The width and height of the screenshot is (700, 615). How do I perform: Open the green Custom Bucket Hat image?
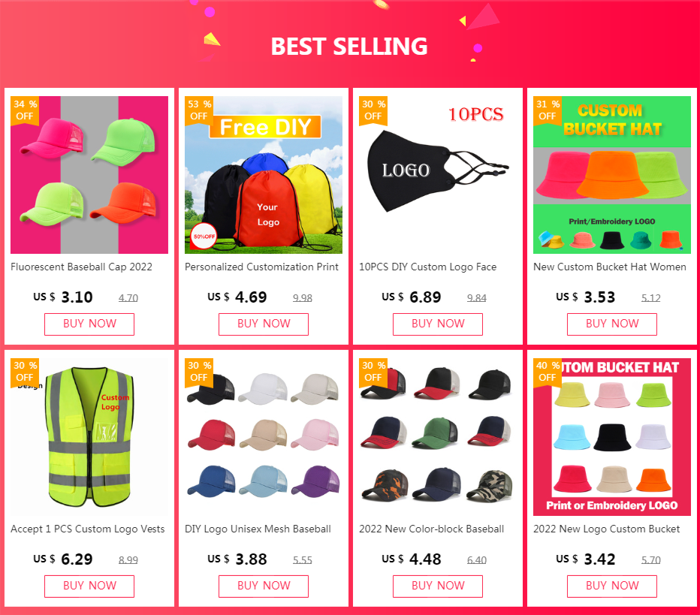pyautogui.click(x=612, y=175)
